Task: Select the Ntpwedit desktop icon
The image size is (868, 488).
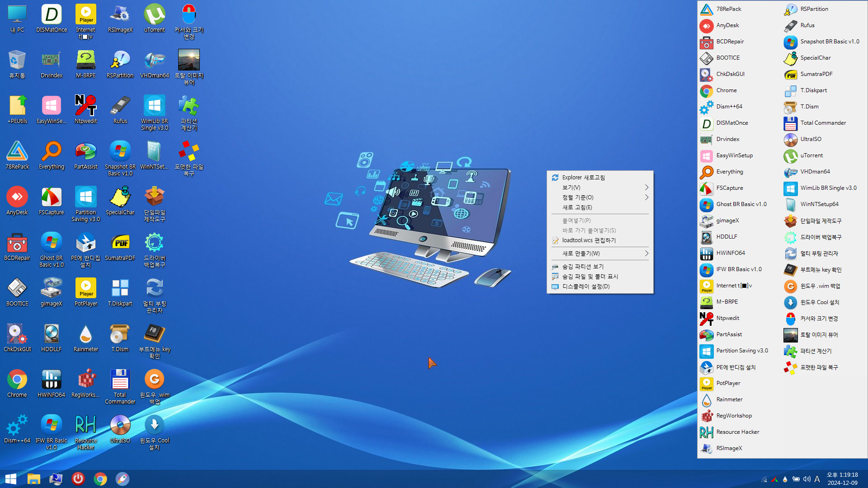Action: click(x=86, y=110)
